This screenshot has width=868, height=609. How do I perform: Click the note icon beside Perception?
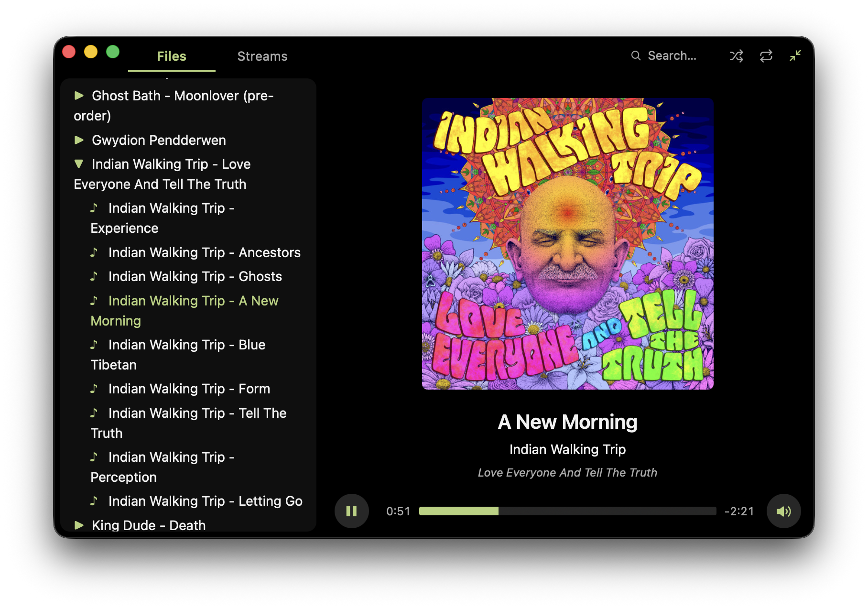click(94, 457)
